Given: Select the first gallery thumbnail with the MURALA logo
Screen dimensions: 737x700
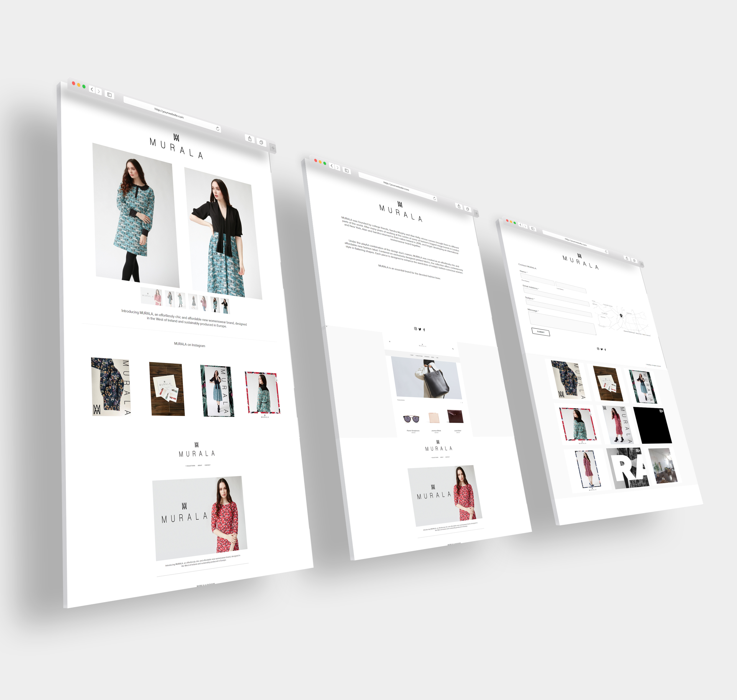Looking at the screenshot, I should 151,296.
